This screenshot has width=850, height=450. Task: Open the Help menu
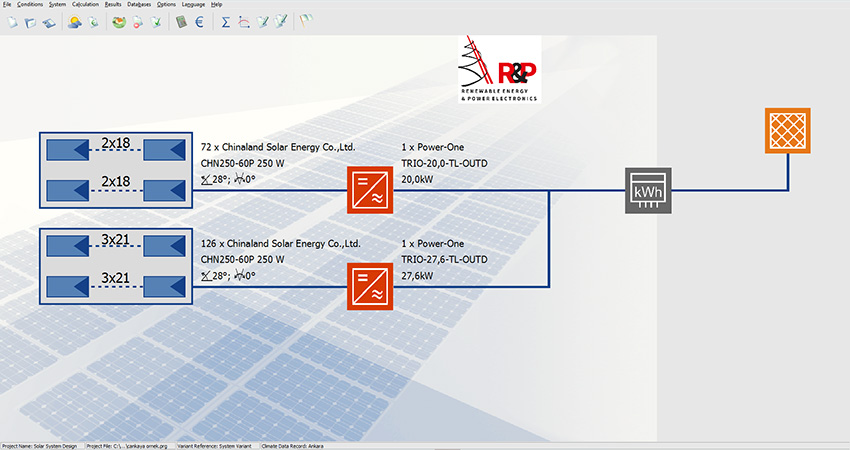(x=216, y=4)
